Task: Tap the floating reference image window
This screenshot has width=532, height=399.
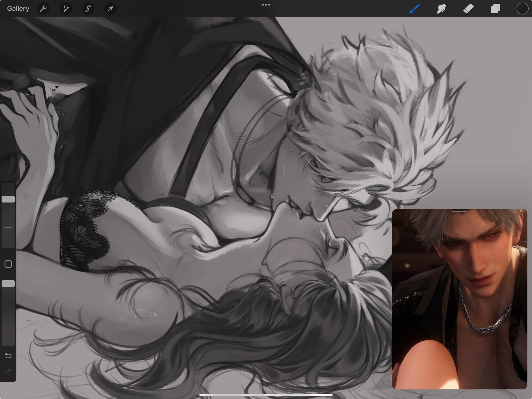Action: coord(460,299)
